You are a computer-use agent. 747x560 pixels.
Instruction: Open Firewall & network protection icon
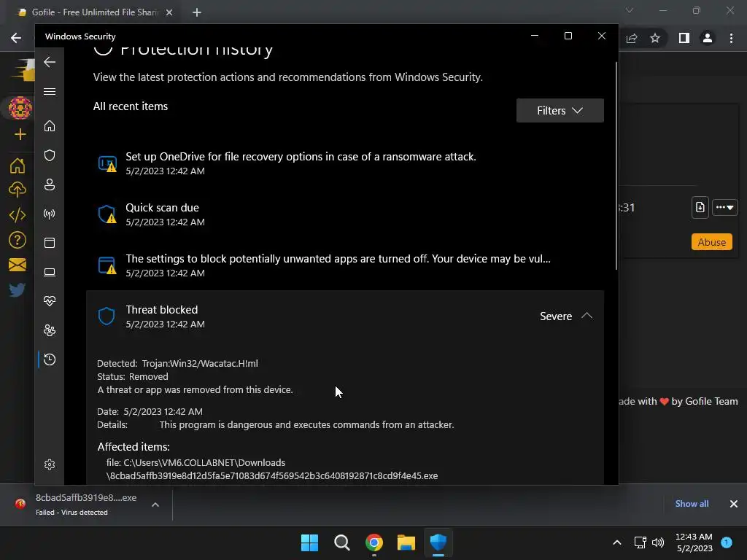point(50,214)
